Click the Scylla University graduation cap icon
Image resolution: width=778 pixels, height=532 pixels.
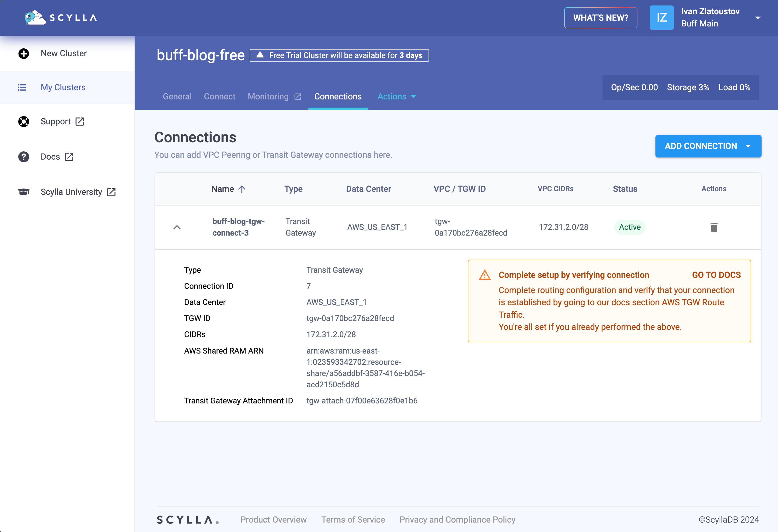coord(23,192)
